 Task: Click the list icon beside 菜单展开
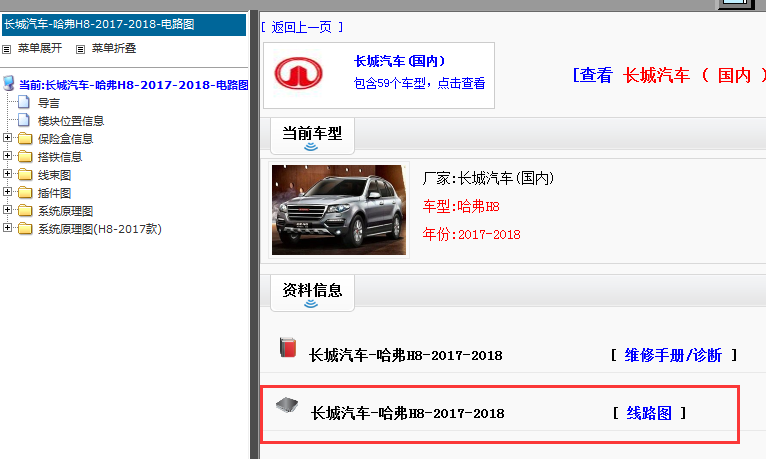(x=6, y=49)
